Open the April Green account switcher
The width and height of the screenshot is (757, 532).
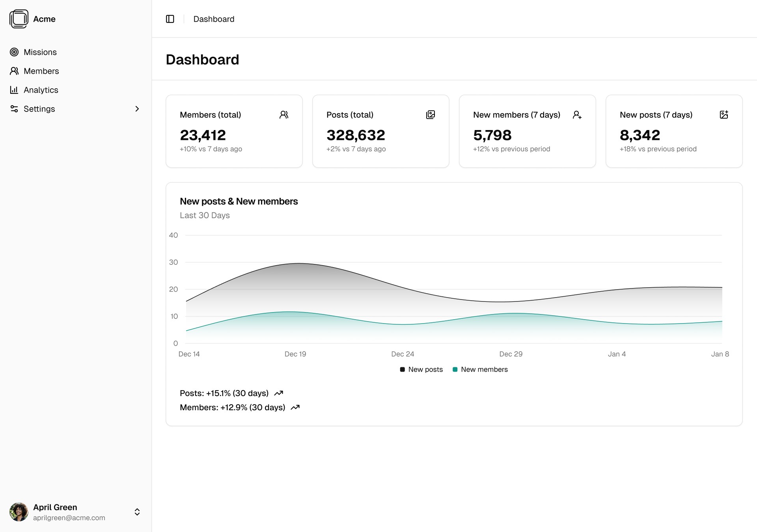[137, 512]
